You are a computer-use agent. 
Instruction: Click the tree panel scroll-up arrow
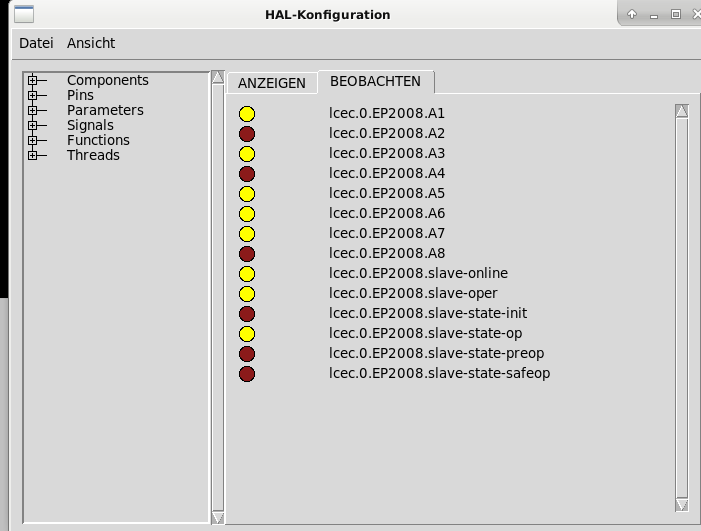(x=218, y=77)
